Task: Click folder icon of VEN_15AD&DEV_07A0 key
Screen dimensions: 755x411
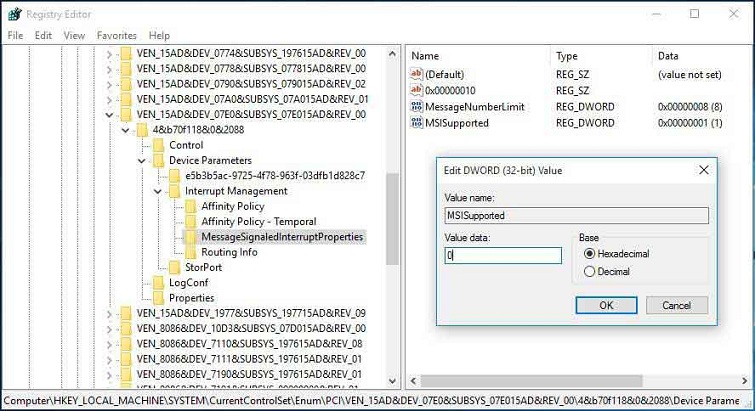Action: 126,100
